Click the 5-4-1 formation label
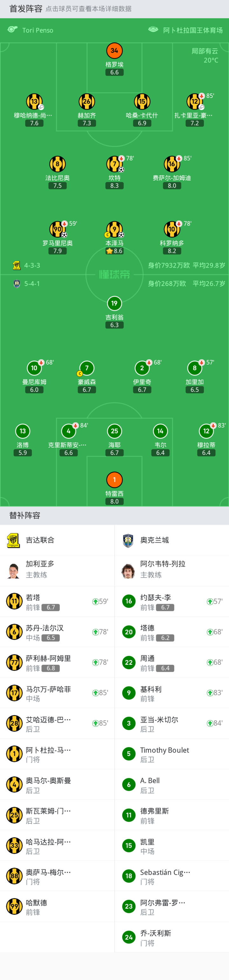The height and width of the screenshot is (980, 229). tap(32, 283)
